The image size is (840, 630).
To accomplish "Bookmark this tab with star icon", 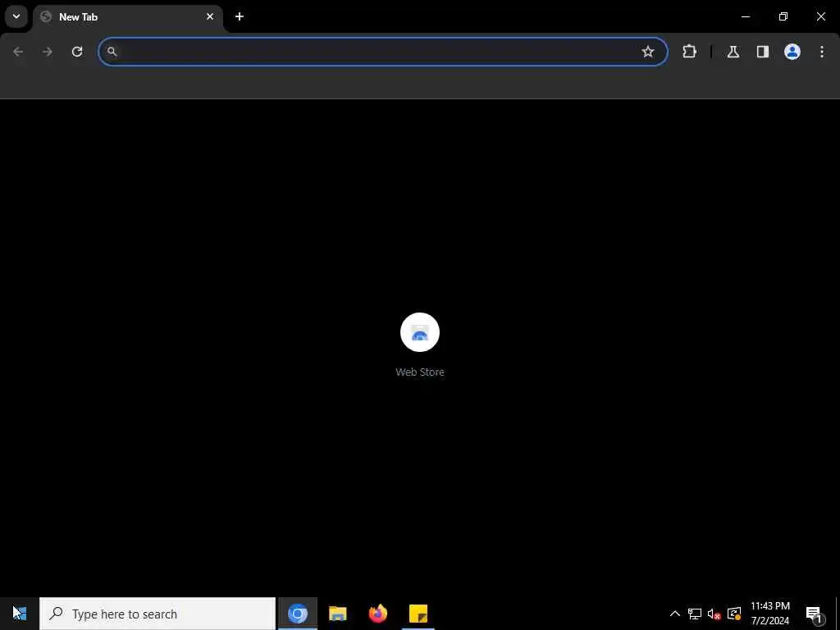I will coord(648,52).
